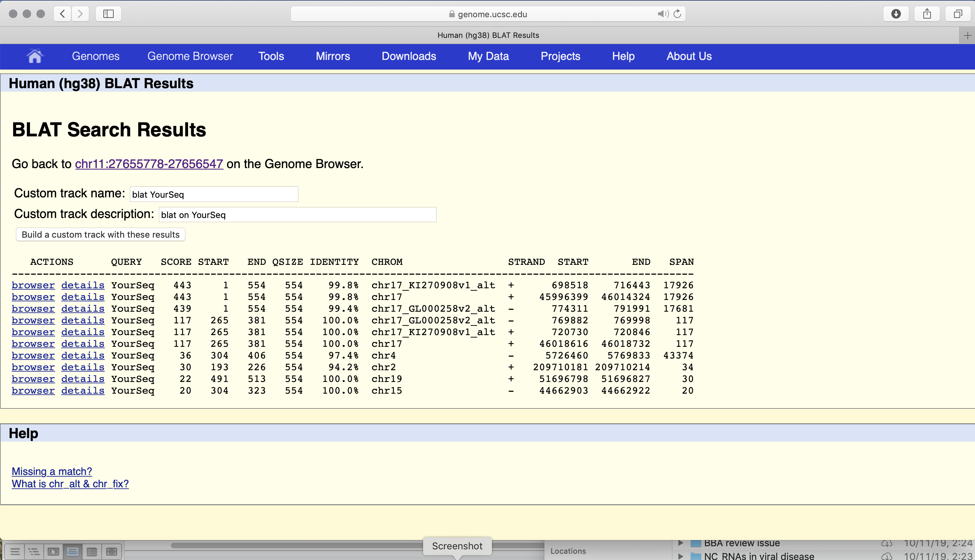This screenshot has width=975, height=560.
Task: Click Build a custom track with these results
Action: [100, 235]
